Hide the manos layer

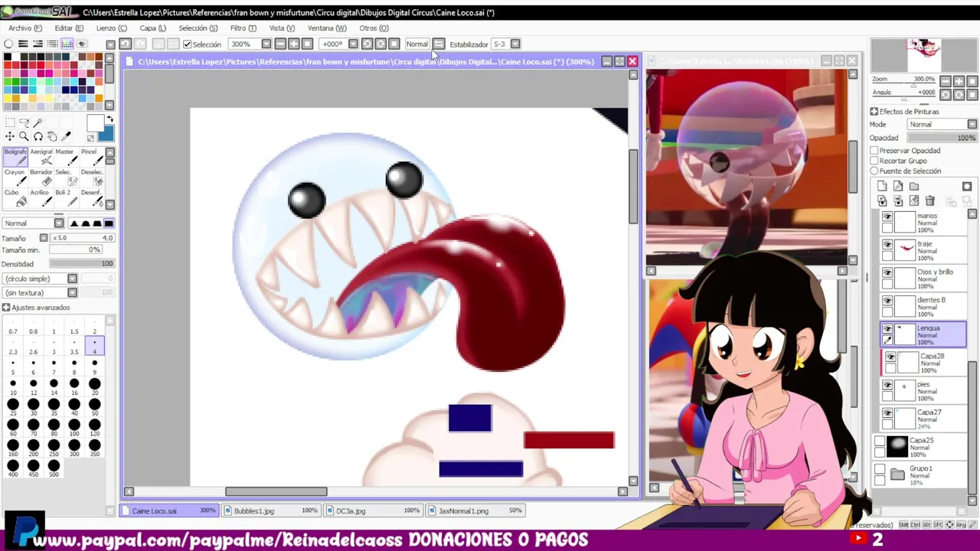tap(887, 217)
